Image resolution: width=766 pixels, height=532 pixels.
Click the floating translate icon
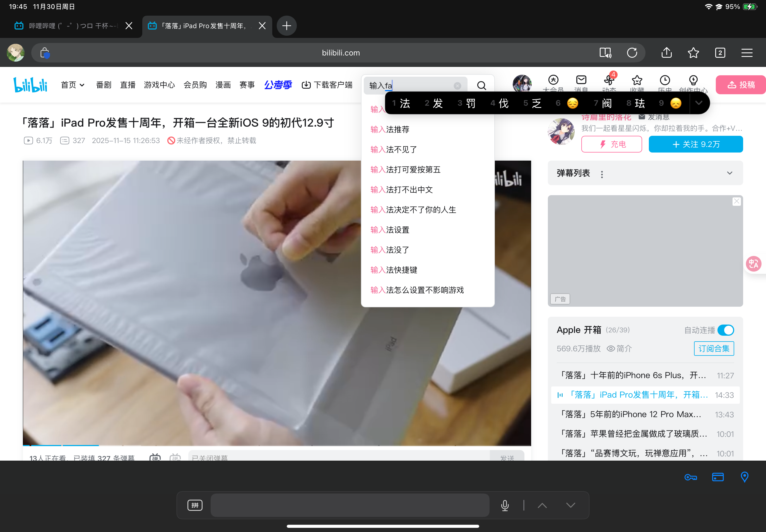pos(753,264)
